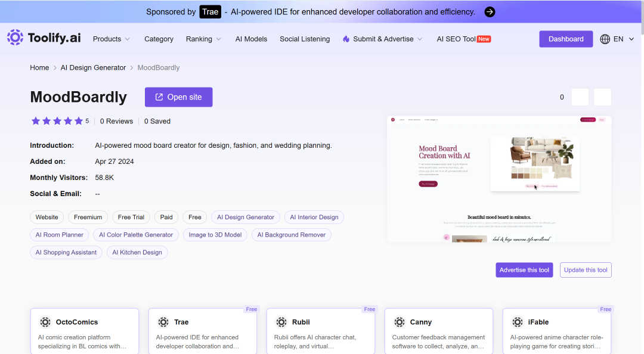Open the Trae card title

point(181,322)
